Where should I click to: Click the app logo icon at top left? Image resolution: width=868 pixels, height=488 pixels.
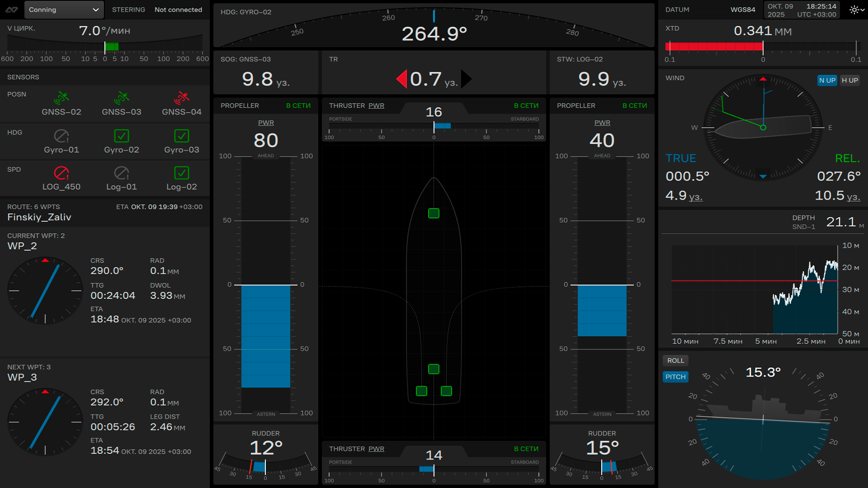pos(11,9)
